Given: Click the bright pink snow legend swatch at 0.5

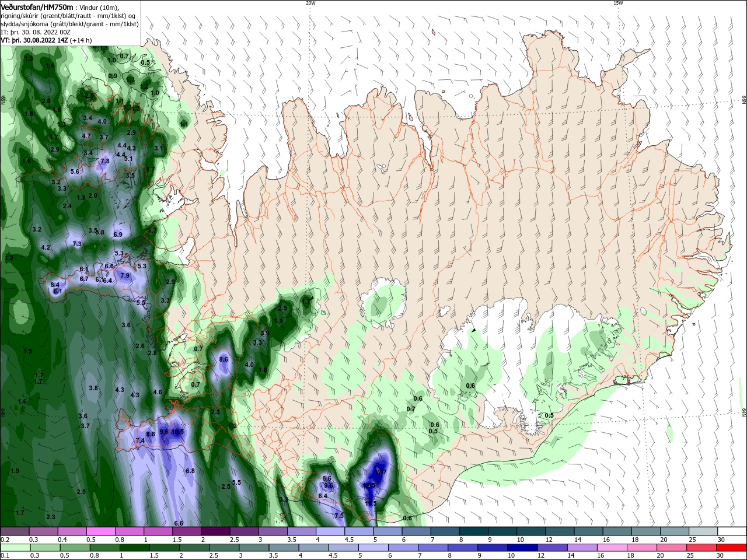Looking at the screenshot, I should click(x=100, y=531).
